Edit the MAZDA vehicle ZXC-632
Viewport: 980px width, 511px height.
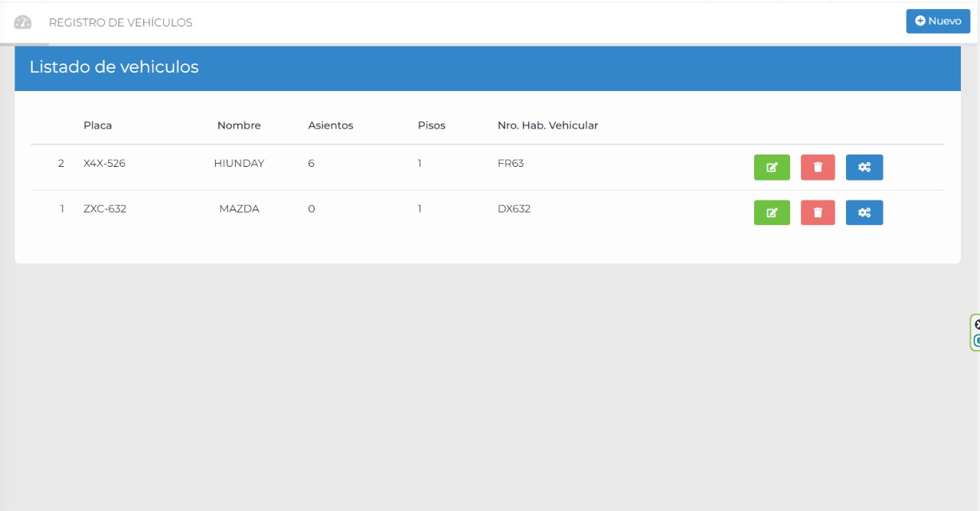pos(772,213)
